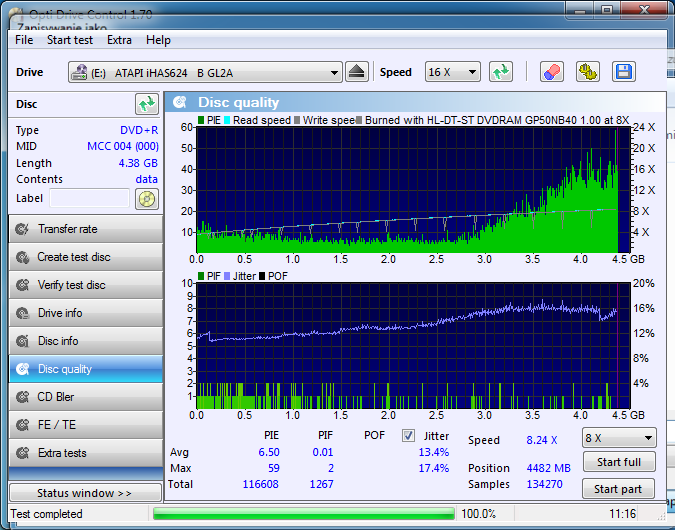Open options with the yellow gear icon
675x530 pixels.
pos(588,72)
